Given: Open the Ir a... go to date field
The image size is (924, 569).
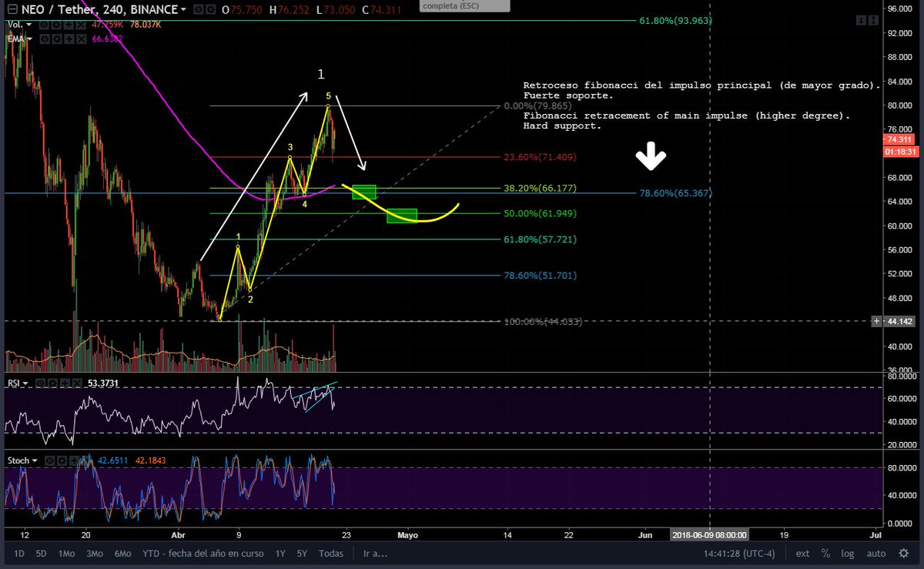Looking at the screenshot, I should point(375,554).
